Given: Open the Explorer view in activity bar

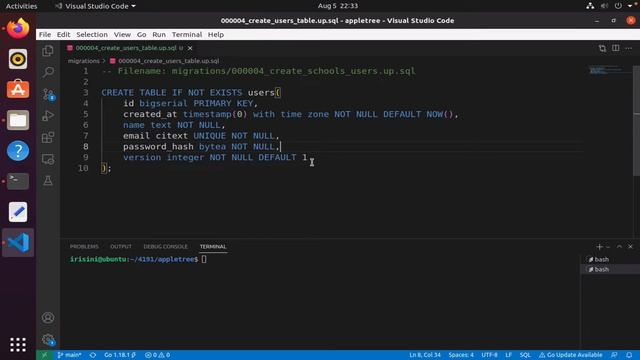Looking at the screenshot, I should (x=48, y=51).
